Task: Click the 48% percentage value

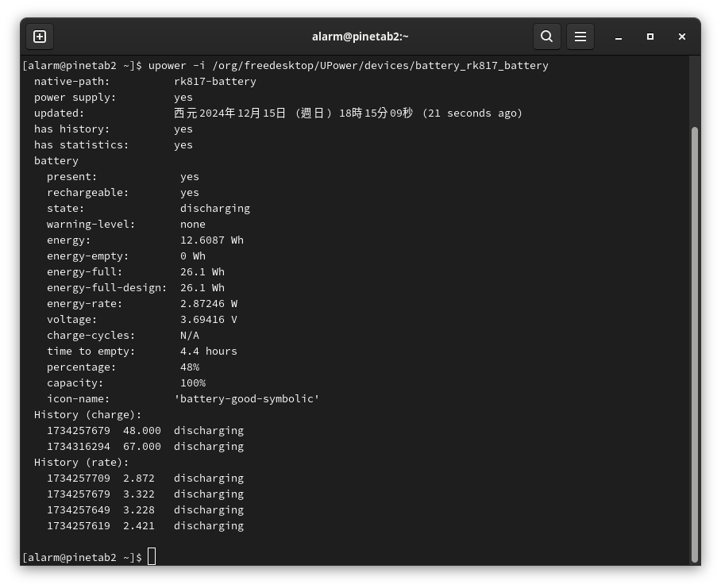Action: [x=190, y=367]
